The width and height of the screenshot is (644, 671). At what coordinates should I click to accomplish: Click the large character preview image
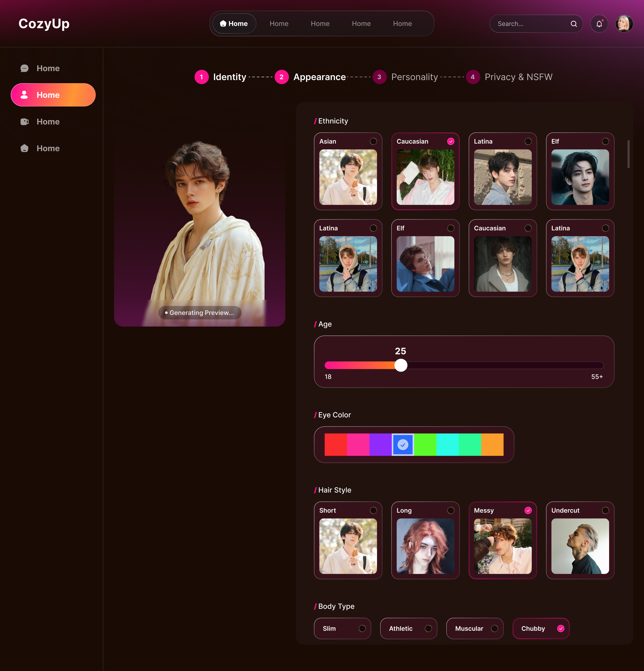tap(199, 229)
